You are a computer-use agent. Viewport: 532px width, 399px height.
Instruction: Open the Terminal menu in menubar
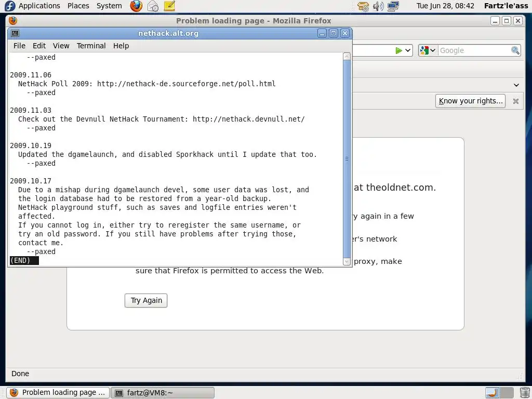pos(91,46)
